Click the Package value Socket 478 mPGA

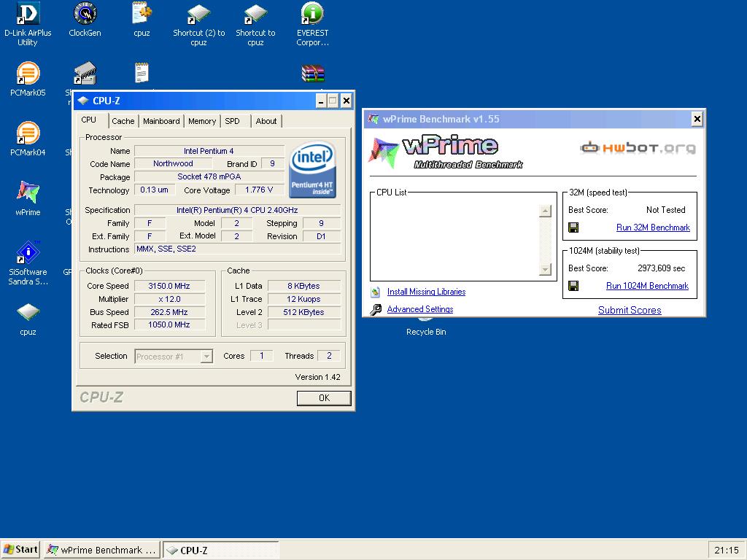pyautogui.click(x=209, y=176)
